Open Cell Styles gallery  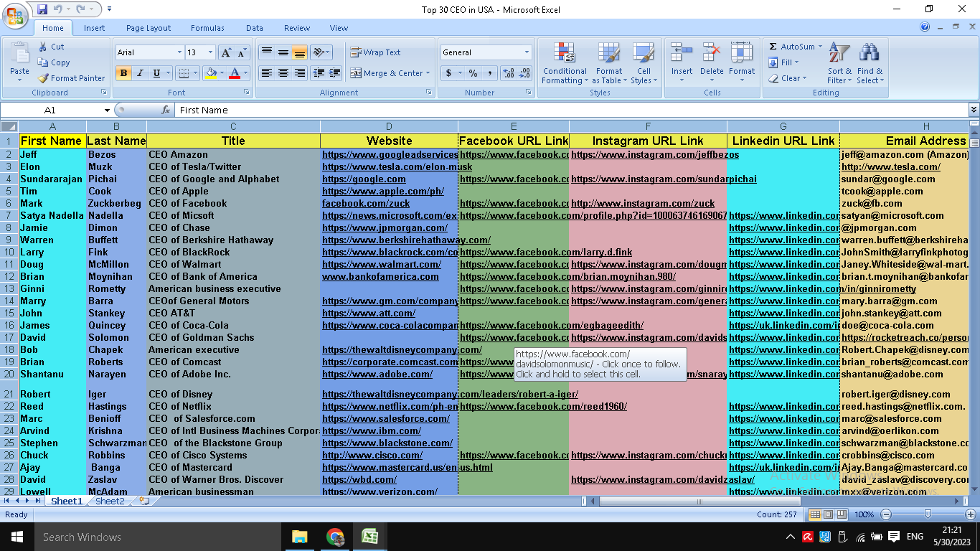tap(644, 63)
